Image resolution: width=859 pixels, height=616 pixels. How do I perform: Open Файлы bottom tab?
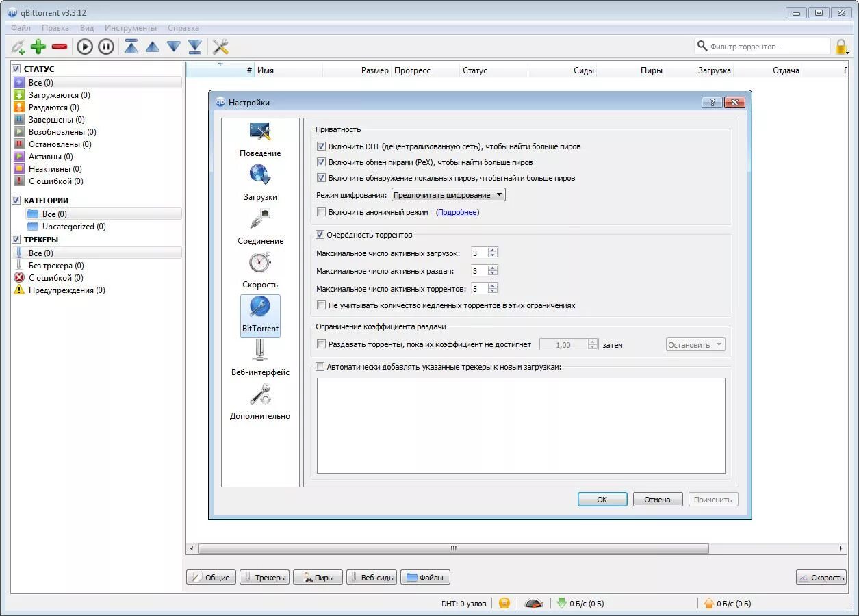tap(425, 578)
